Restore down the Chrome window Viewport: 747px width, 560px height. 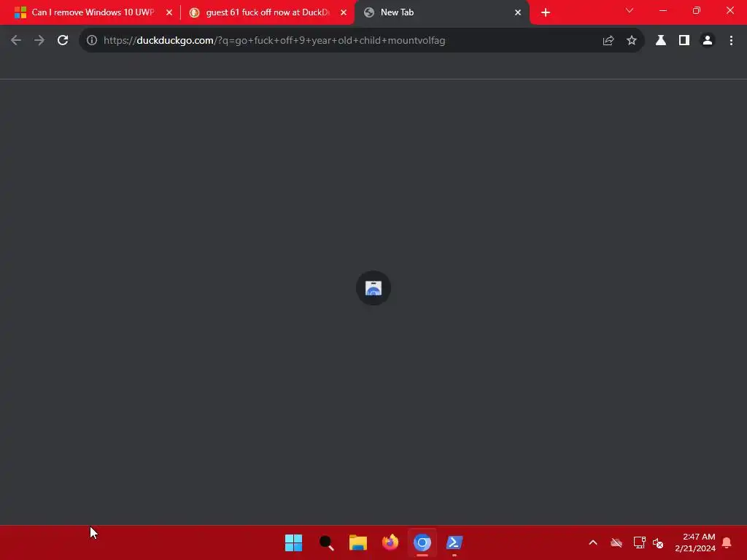click(697, 10)
